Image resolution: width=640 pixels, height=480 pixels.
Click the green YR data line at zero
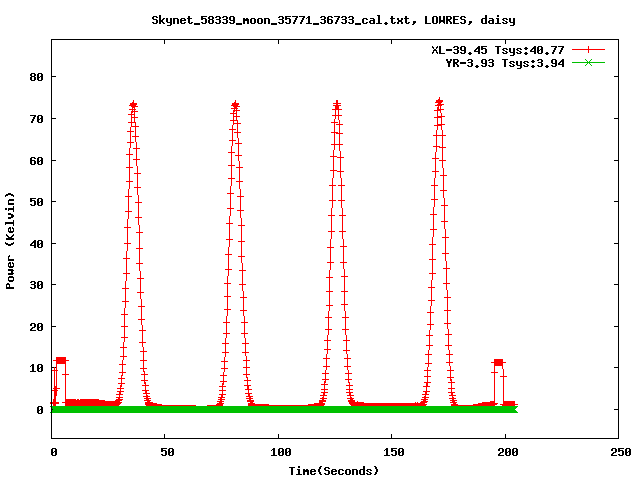click(284, 409)
